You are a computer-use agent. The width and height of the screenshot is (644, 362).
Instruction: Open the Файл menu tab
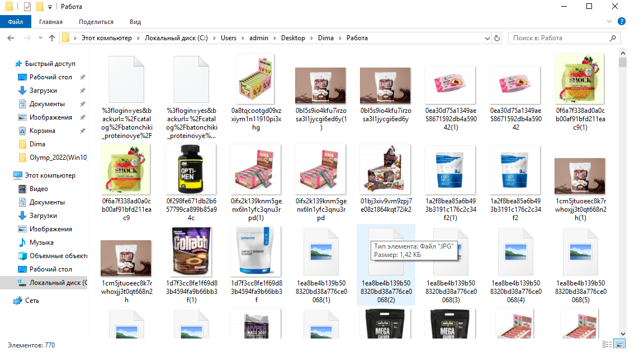tap(15, 22)
